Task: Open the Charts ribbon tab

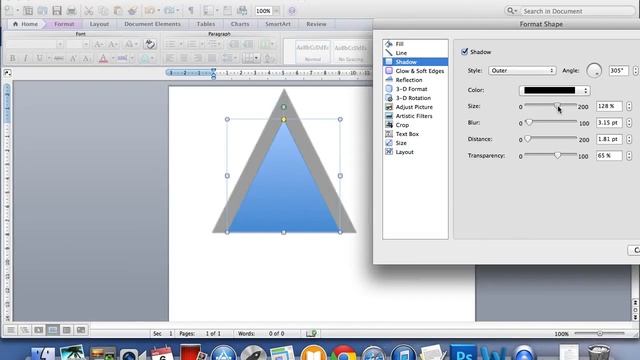Action: tap(240, 24)
